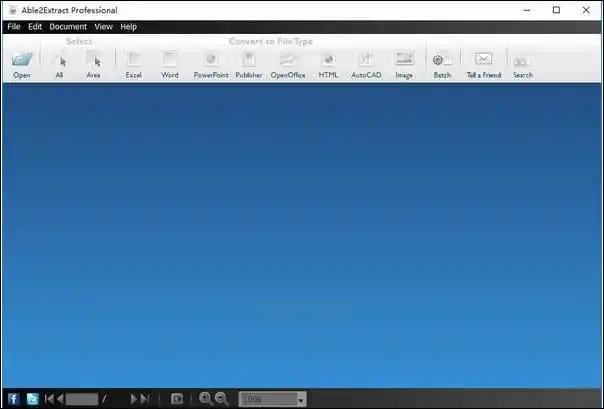Go to the last page button
The width and height of the screenshot is (604, 409).
[x=146, y=399]
